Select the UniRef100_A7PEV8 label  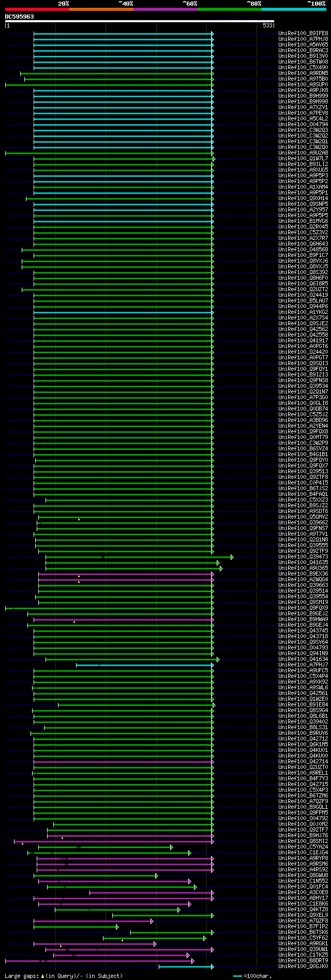(303, 113)
